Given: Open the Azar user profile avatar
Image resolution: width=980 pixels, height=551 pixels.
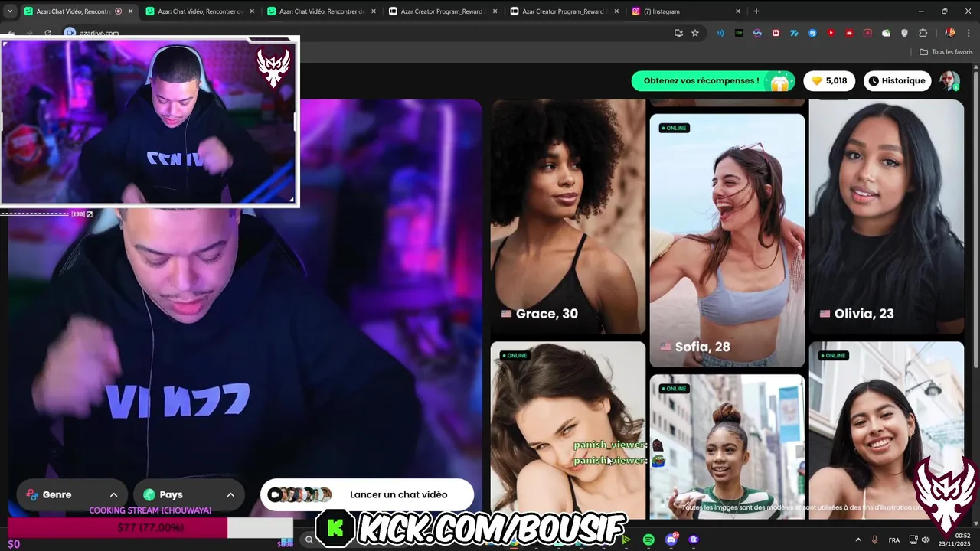Looking at the screenshot, I should coord(949,80).
